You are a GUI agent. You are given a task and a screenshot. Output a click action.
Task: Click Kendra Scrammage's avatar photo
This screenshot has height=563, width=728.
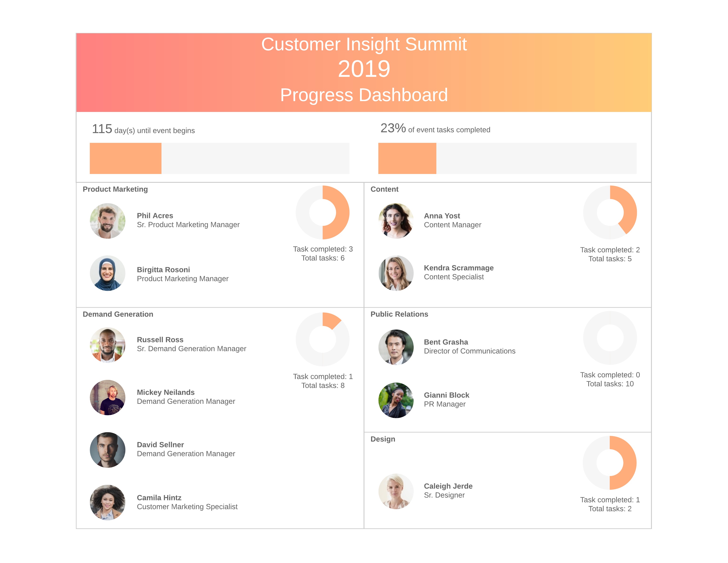click(x=396, y=273)
